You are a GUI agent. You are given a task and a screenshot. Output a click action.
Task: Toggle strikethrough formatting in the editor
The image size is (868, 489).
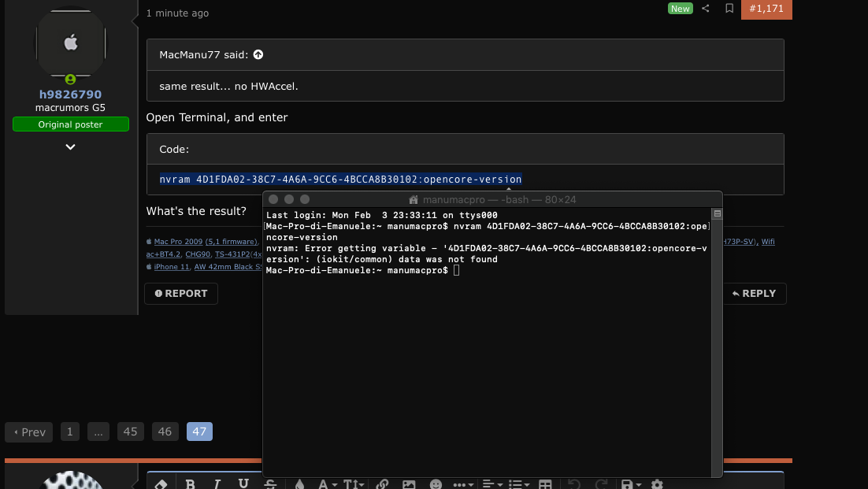270,484
